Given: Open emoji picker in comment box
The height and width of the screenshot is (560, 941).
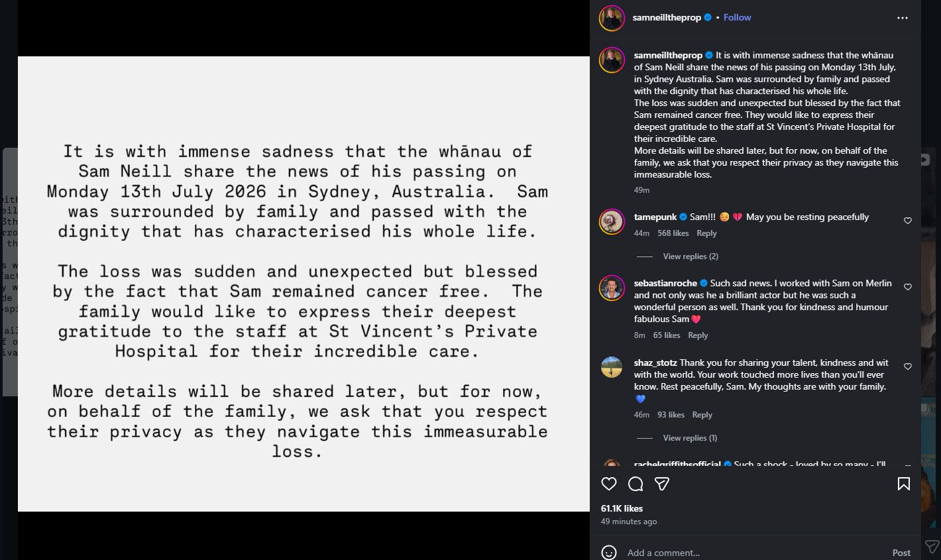Looking at the screenshot, I should point(608,553).
